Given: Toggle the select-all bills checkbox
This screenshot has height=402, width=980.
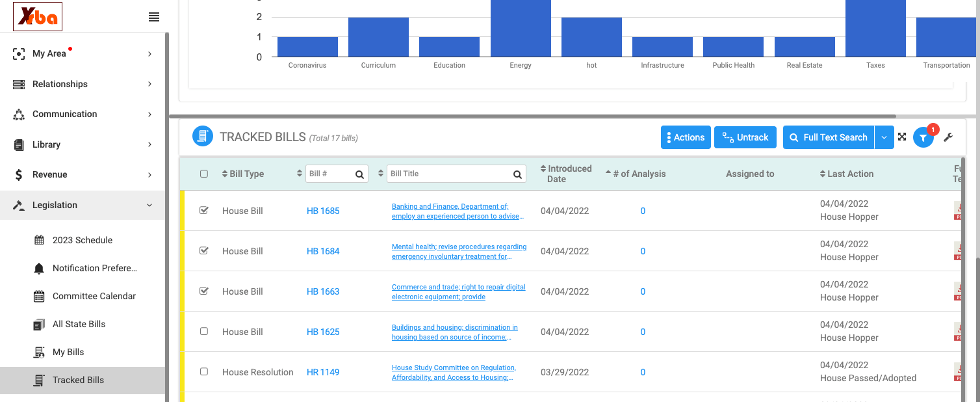Looking at the screenshot, I should click(204, 174).
